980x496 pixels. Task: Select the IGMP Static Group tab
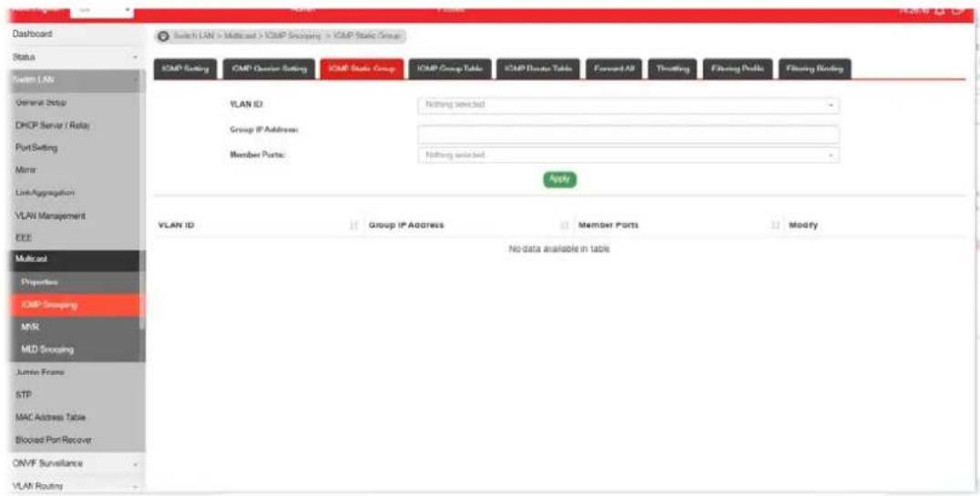[x=362, y=69]
